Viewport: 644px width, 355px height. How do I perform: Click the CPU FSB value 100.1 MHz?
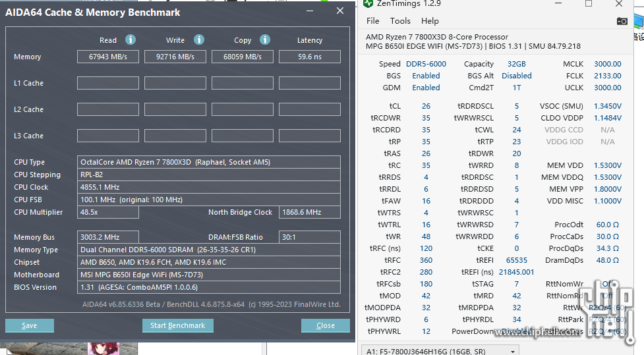(209, 200)
